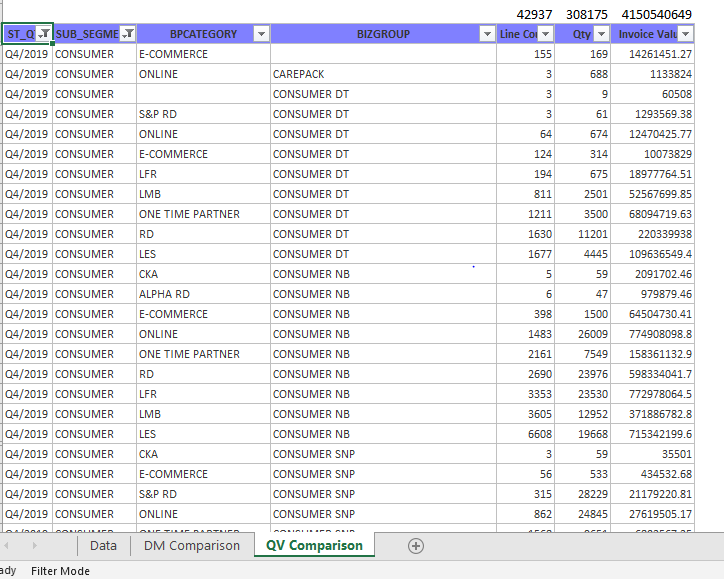
Task: Open the SUB_SEGME column filter button
Action: (x=128, y=34)
